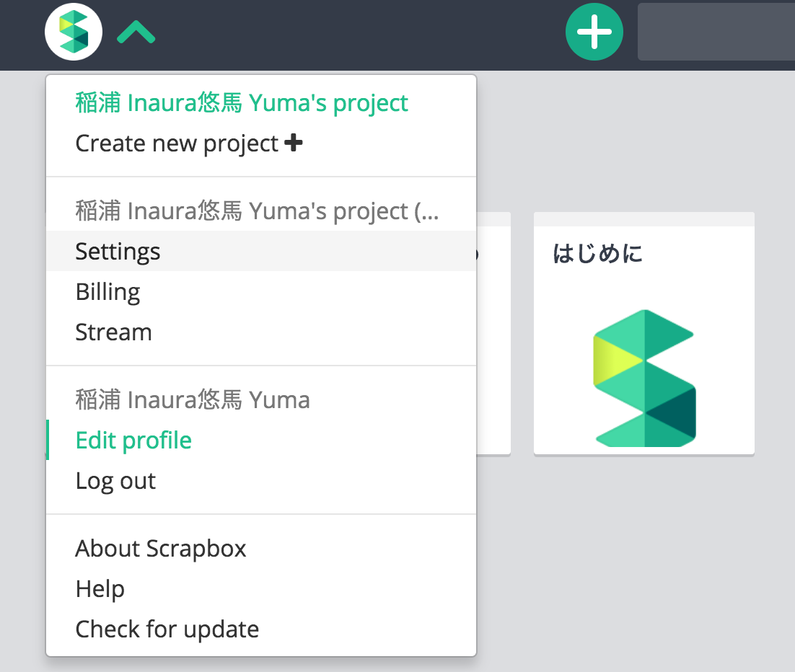The width and height of the screenshot is (795, 672).
Task: Click the はじめに card title
Action: pos(598,253)
